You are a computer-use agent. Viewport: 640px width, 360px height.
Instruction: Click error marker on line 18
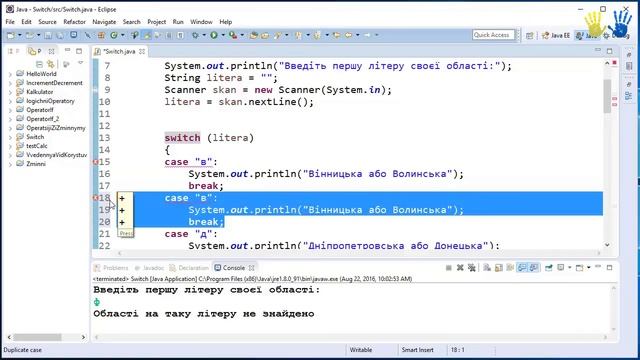point(96,198)
